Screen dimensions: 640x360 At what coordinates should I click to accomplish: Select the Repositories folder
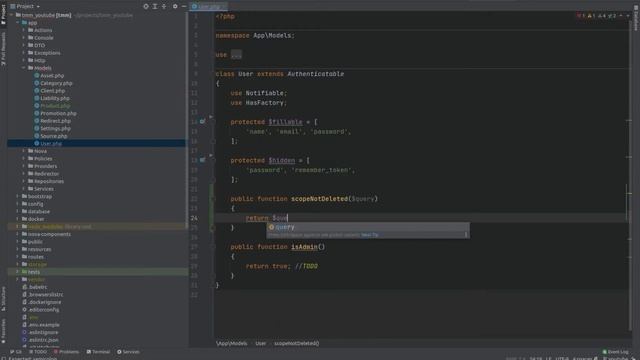[46, 181]
